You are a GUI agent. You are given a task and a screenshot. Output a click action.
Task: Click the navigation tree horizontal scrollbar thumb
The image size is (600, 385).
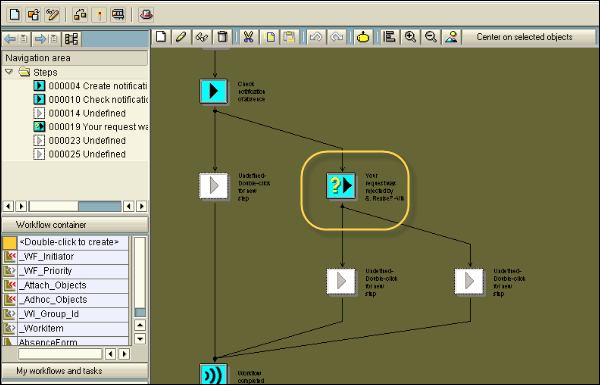pyautogui.click(x=100, y=206)
